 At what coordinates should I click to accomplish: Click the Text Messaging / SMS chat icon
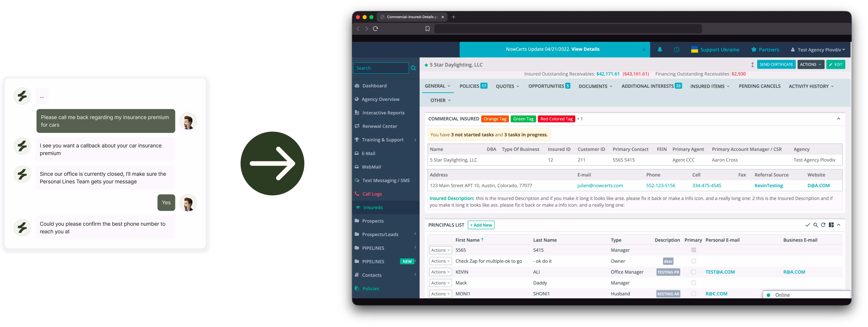(x=357, y=180)
